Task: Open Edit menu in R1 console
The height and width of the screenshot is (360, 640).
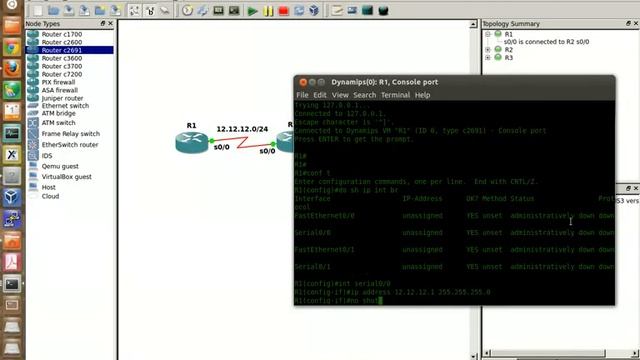Action: (320, 95)
